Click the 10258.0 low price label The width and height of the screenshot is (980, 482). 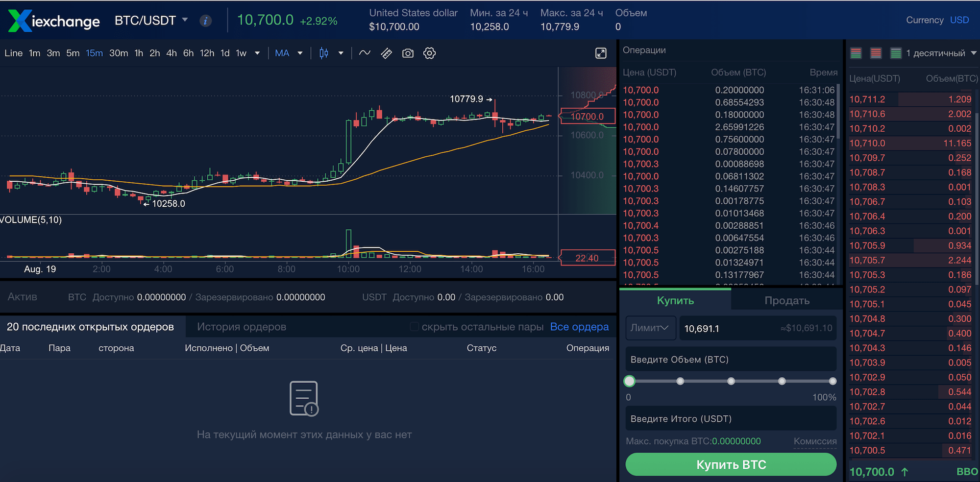(169, 204)
